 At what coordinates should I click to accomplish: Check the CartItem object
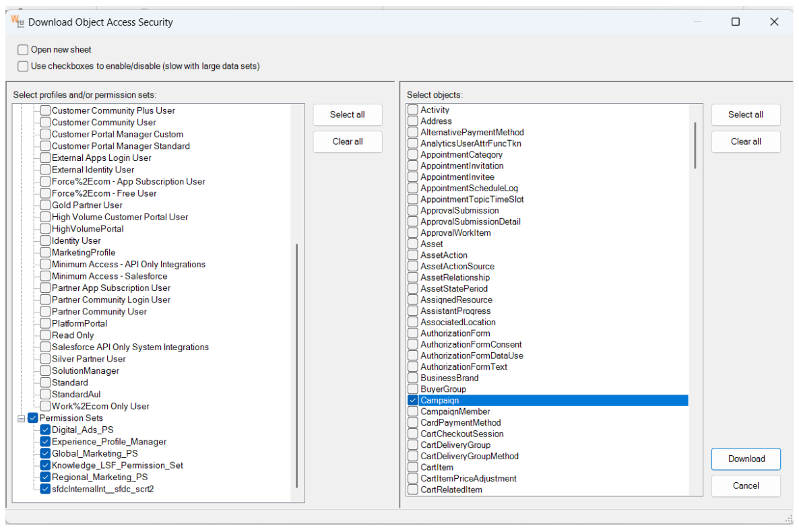pos(413,467)
